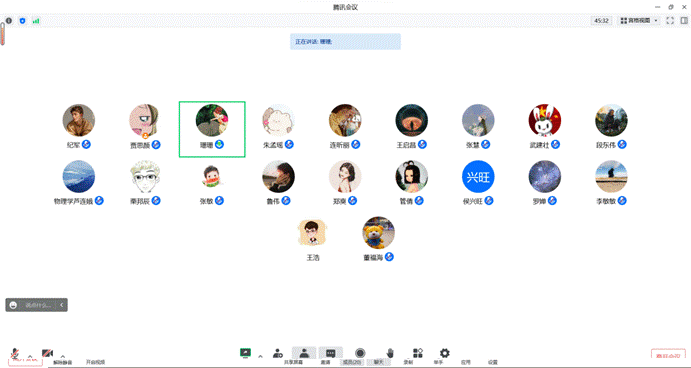
Task: Select 连昕丽's avatar
Action: click(345, 120)
